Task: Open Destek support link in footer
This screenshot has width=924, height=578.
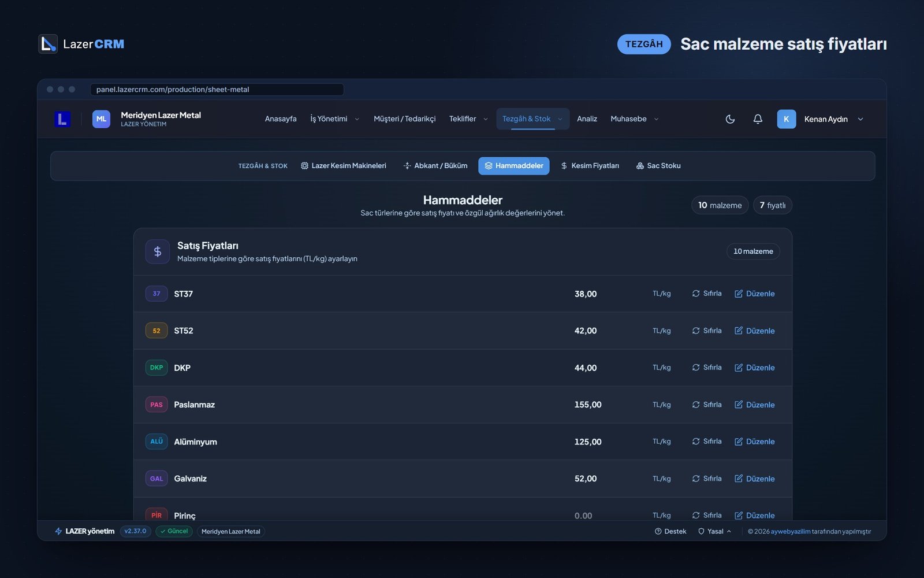Action: pos(670,531)
